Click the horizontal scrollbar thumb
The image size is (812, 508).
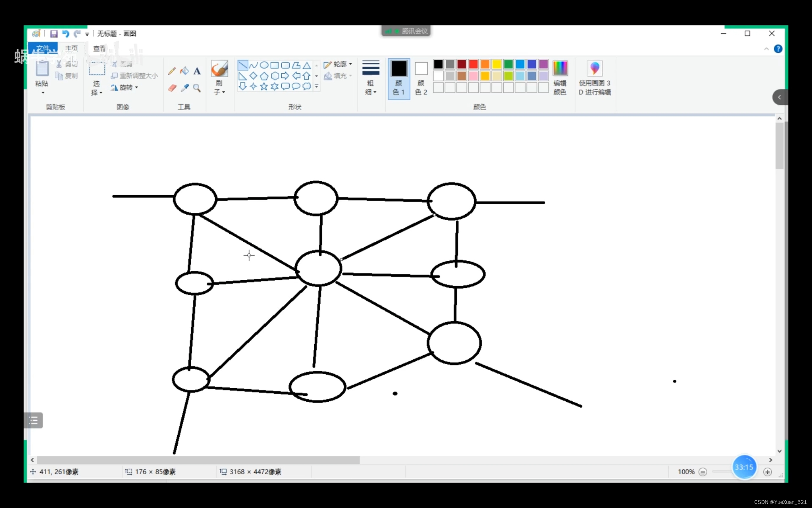click(x=198, y=460)
